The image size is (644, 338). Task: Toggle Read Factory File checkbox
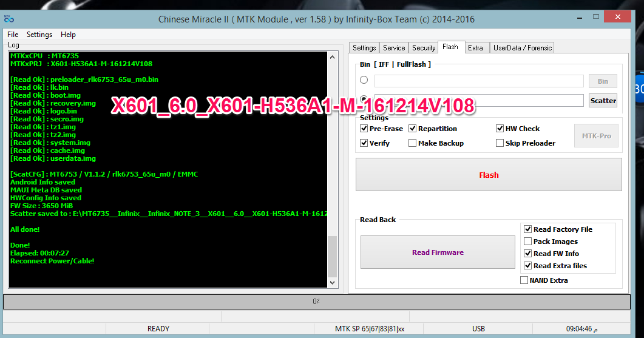(528, 229)
